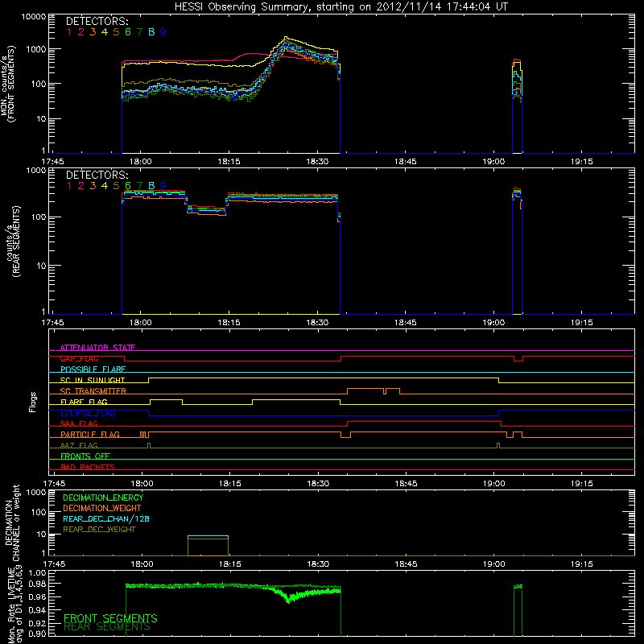Click the BAD_PACKETS flag label

[88, 467]
